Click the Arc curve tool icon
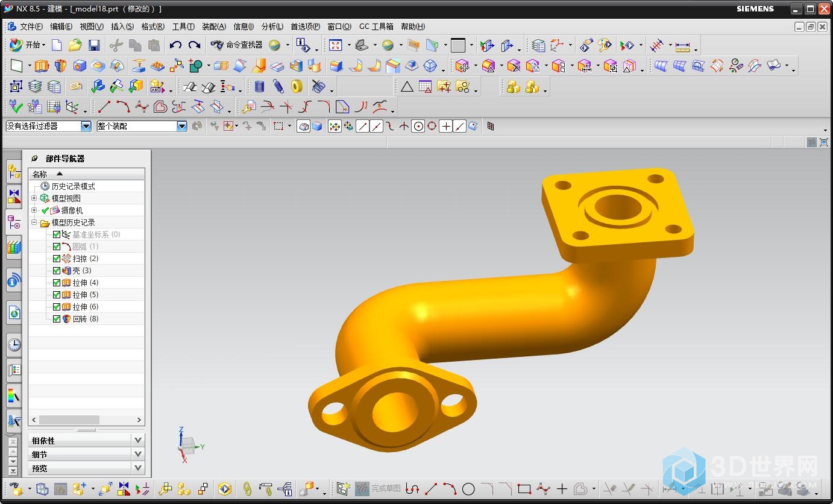This screenshot has height=504, width=833. [123, 107]
